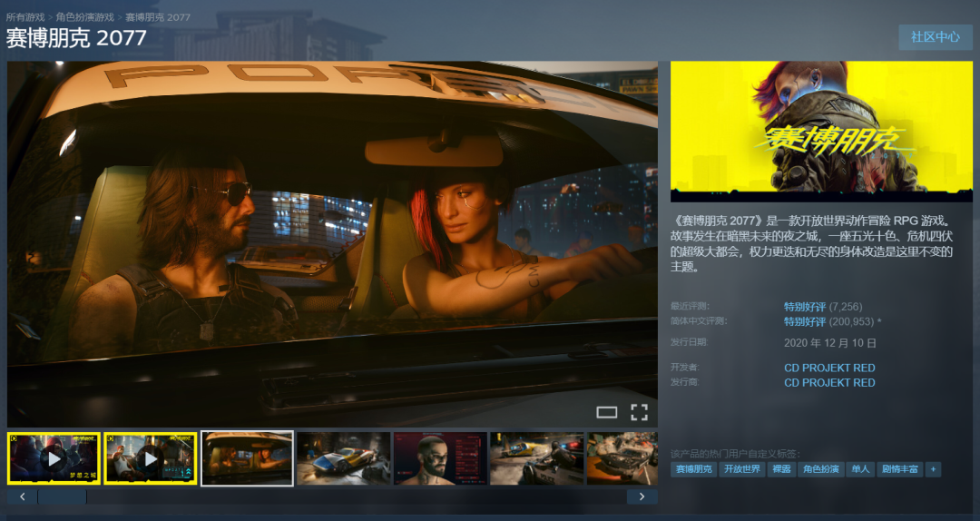Click the plus button to add tags
The image size is (980, 521).
click(x=933, y=469)
